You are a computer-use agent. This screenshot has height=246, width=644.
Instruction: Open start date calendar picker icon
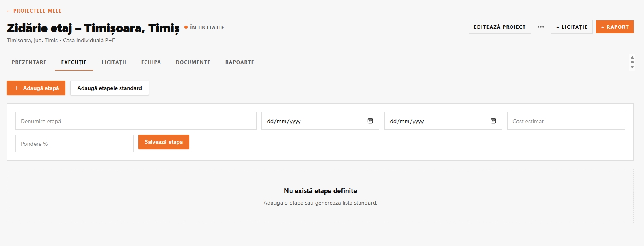point(370,121)
